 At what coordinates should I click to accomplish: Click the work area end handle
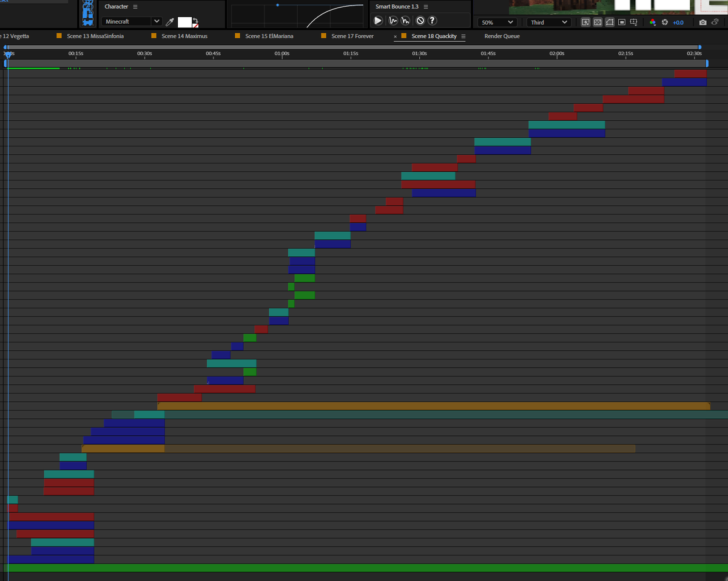click(x=707, y=63)
